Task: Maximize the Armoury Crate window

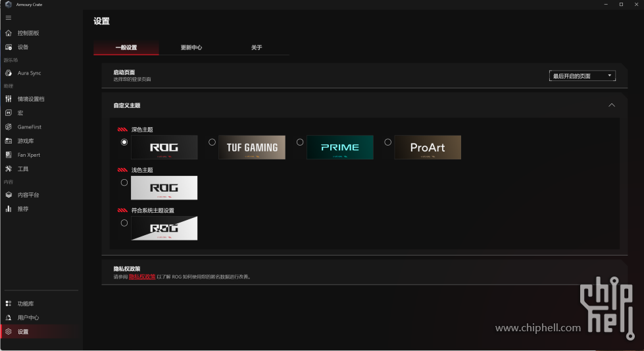Action: click(621, 5)
